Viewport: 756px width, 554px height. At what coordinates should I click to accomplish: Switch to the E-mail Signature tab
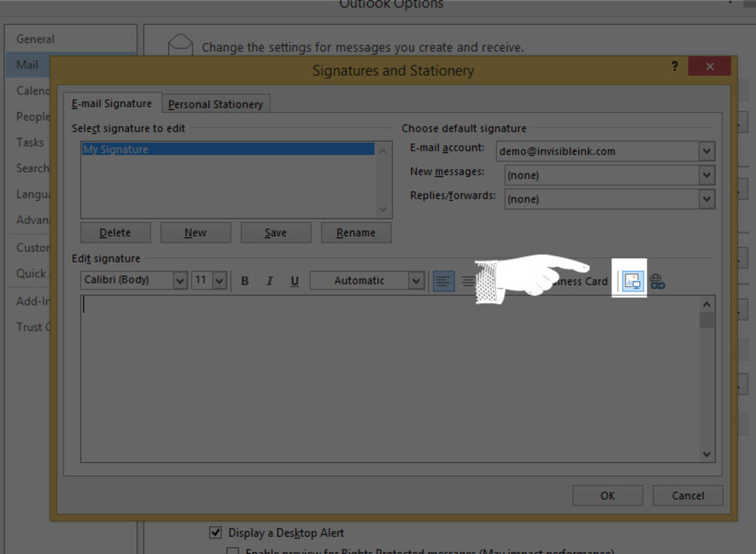[x=112, y=103]
